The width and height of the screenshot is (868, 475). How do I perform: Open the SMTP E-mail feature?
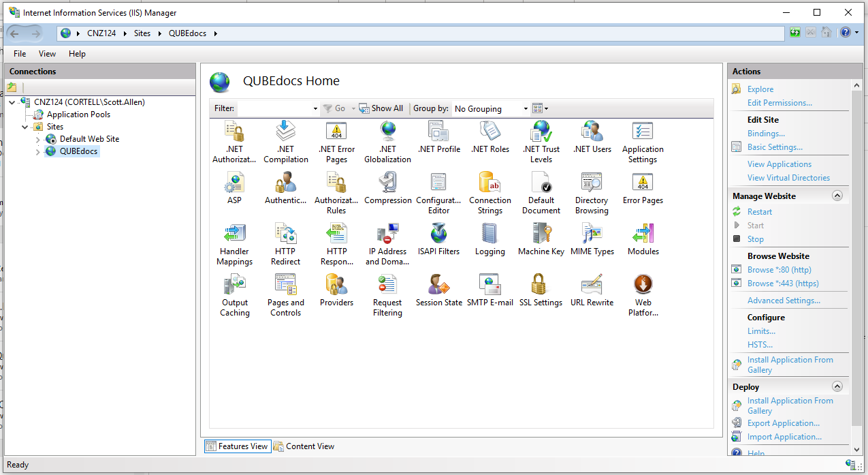coord(490,290)
